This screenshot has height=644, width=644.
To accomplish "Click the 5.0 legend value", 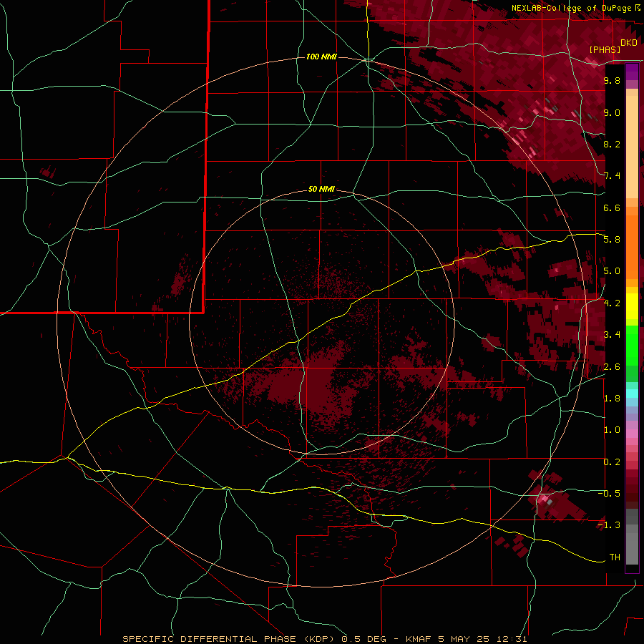I will [x=612, y=271].
